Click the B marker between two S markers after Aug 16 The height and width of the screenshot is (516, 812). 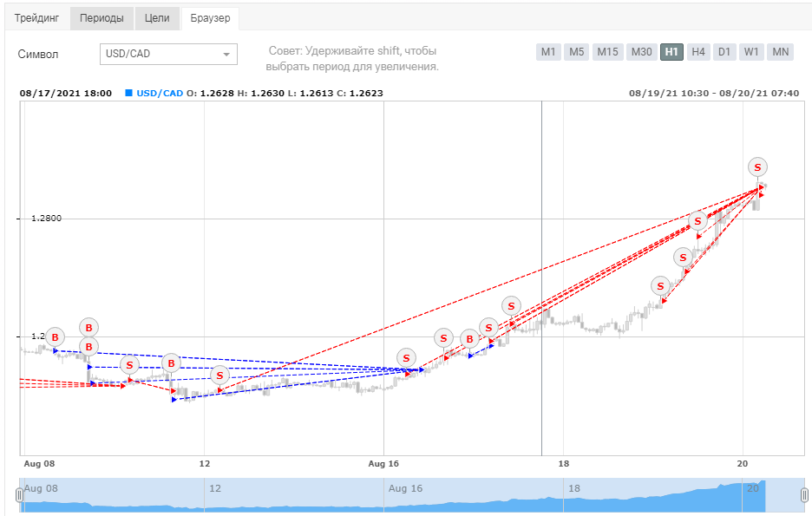[469, 339]
